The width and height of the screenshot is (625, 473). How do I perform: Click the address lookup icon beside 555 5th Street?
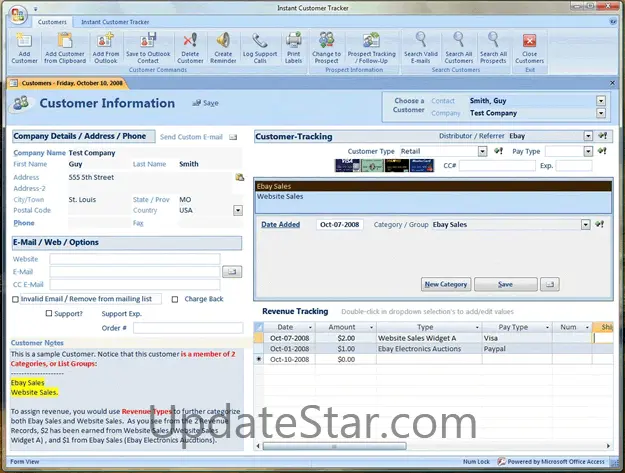pos(239,177)
